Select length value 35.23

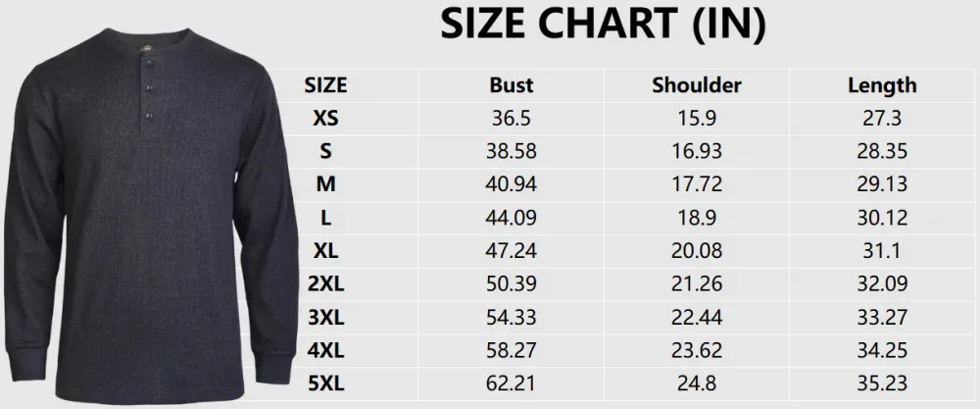coord(882,383)
